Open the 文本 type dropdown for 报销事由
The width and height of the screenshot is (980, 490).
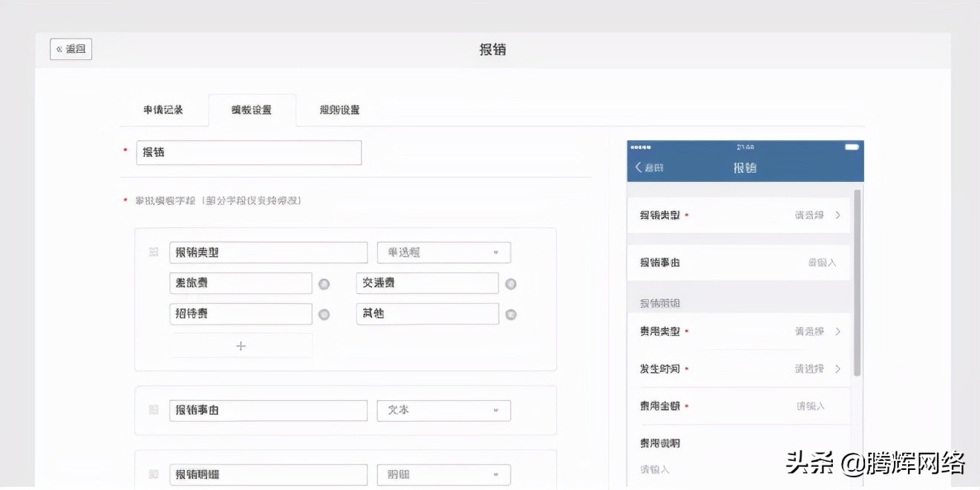pos(443,410)
